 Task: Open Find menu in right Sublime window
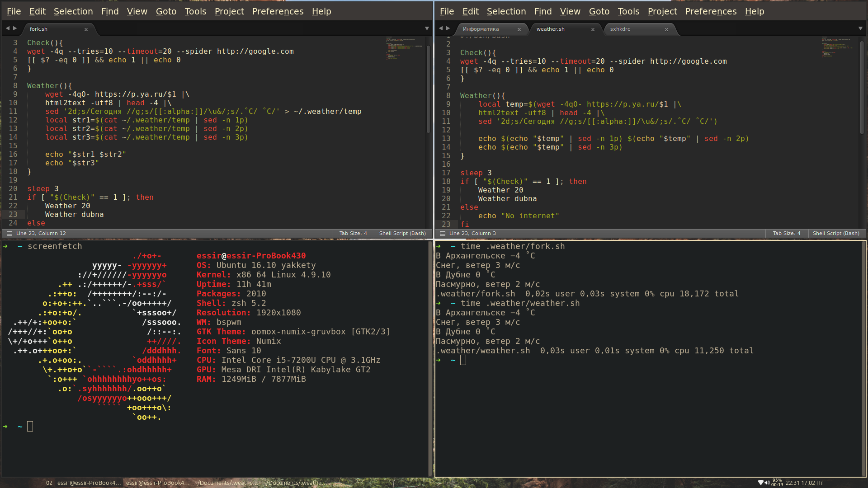543,11
